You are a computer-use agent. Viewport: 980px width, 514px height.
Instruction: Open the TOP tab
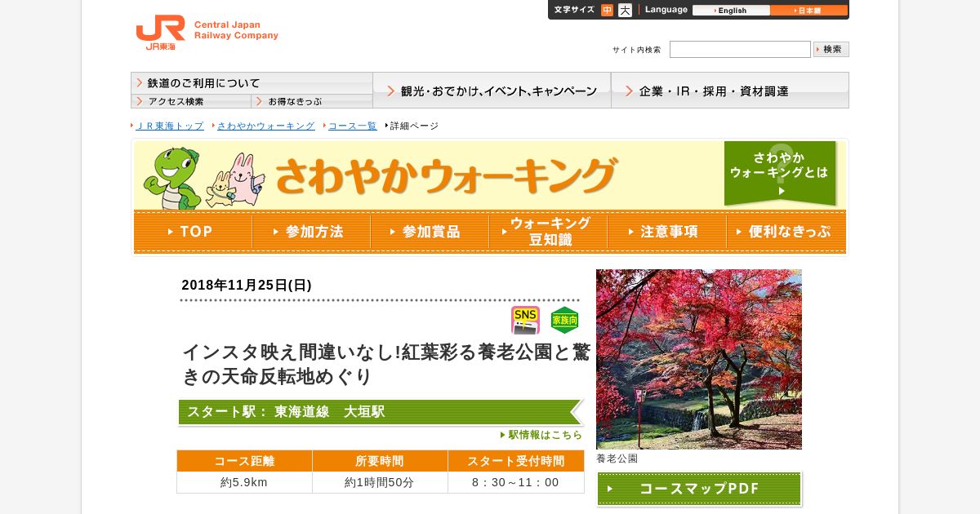[193, 232]
